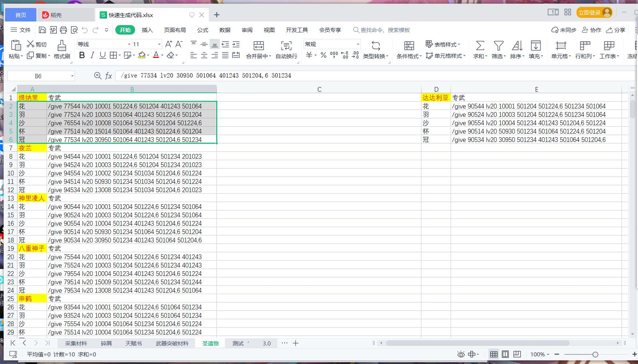Click the Format Painter (格式刷) icon

[62, 45]
